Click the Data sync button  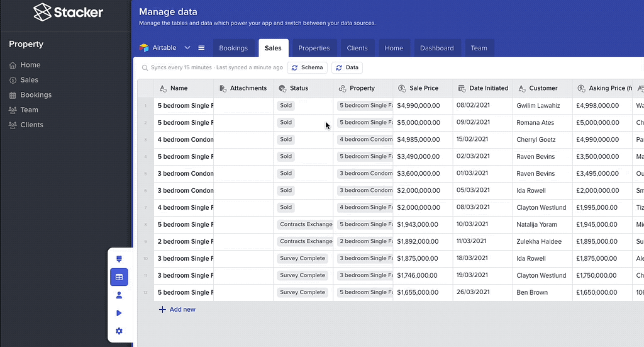pyautogui.click(x=347, y=67)
